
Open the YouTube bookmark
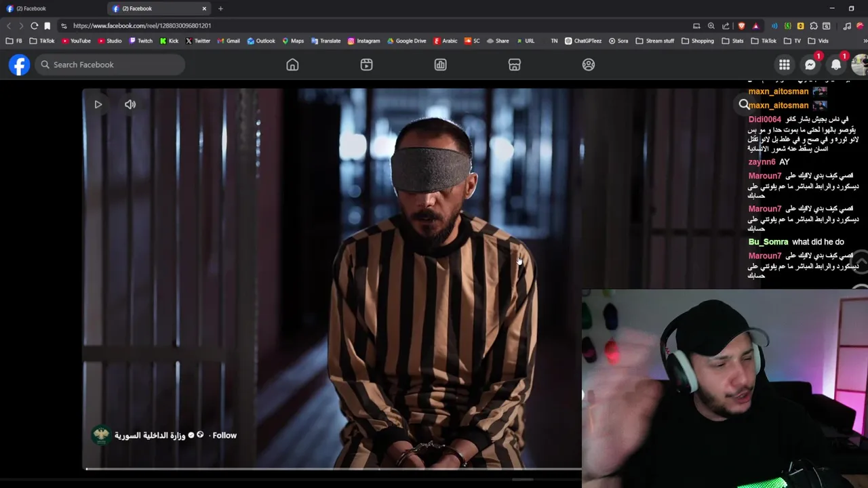click(x=75, y=41)
